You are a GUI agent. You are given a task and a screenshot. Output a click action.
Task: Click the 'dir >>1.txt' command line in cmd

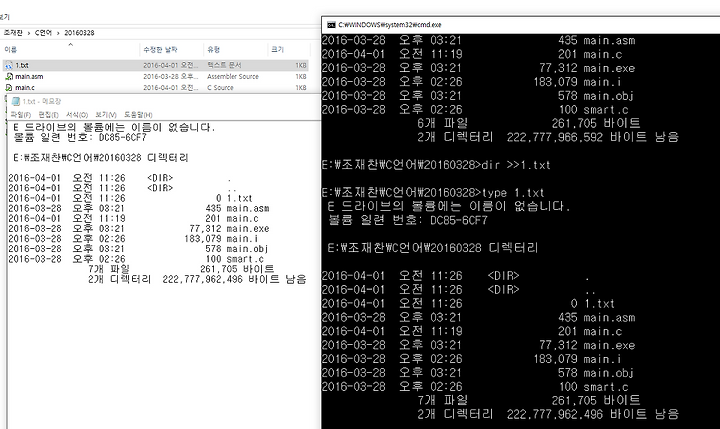click(x=436, y=165)
